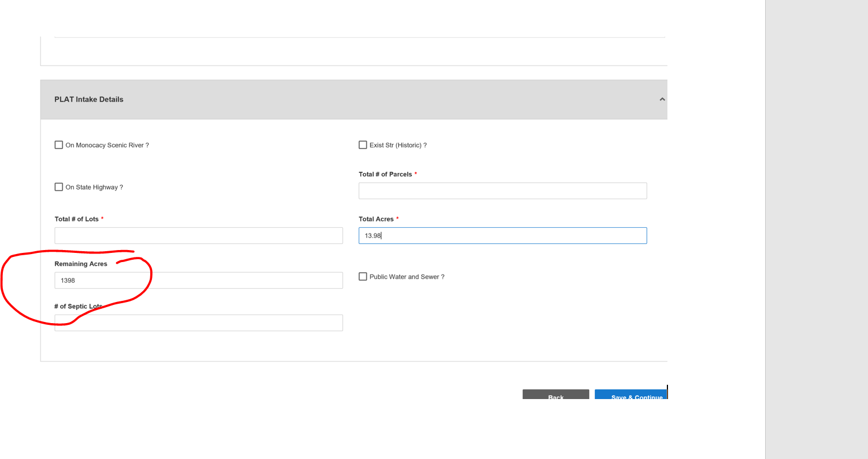Check On Monocacy Scenic River checkbox
Image resolution: width=868 pixels, height=459 pixels.
click(59, 145)
